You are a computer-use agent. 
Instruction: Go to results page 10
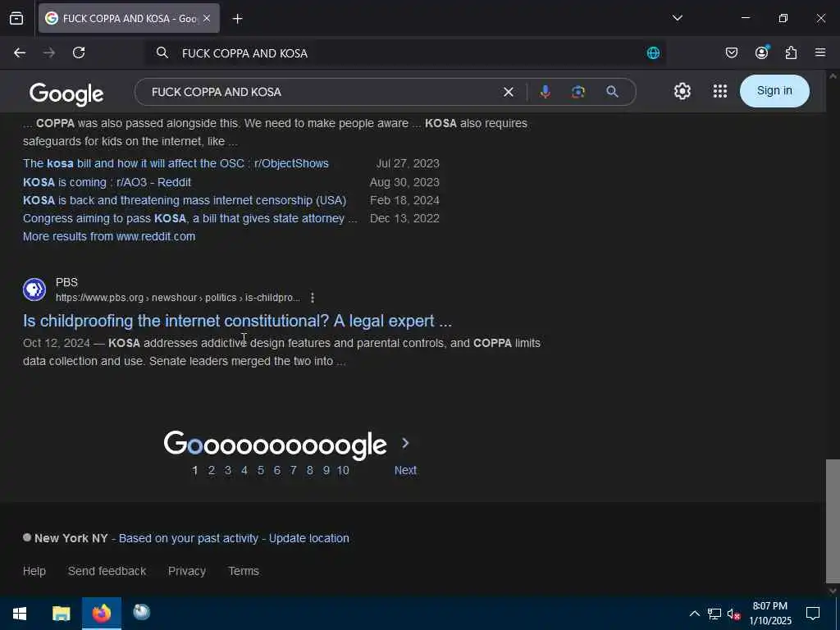click(343, 470)
